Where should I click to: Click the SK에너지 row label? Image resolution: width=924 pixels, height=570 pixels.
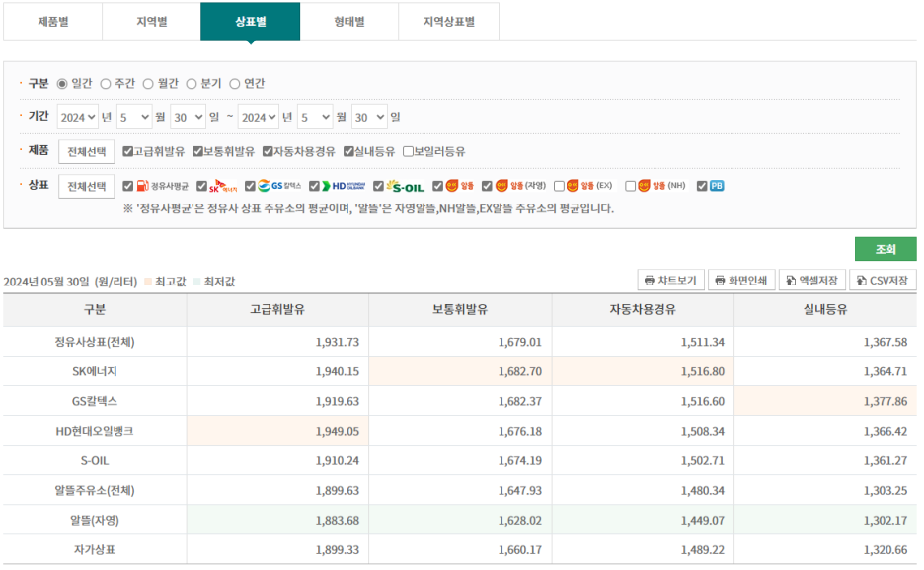point(95,372)
